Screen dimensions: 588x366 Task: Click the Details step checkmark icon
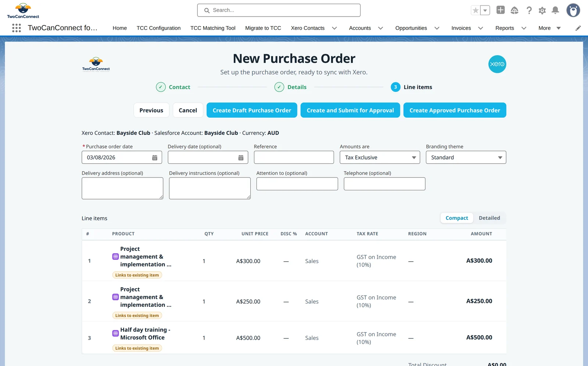(x=279, y=87)
